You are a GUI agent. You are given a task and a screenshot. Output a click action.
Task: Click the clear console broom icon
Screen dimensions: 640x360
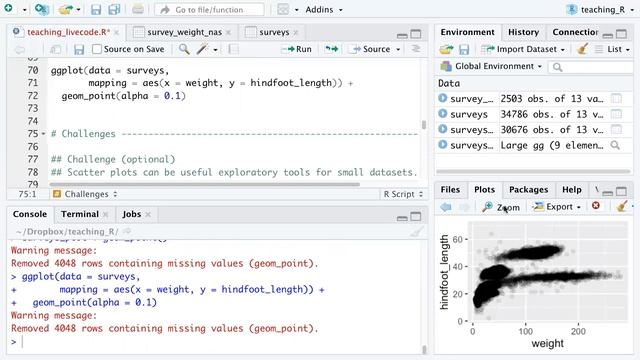(x=416, y=232)
